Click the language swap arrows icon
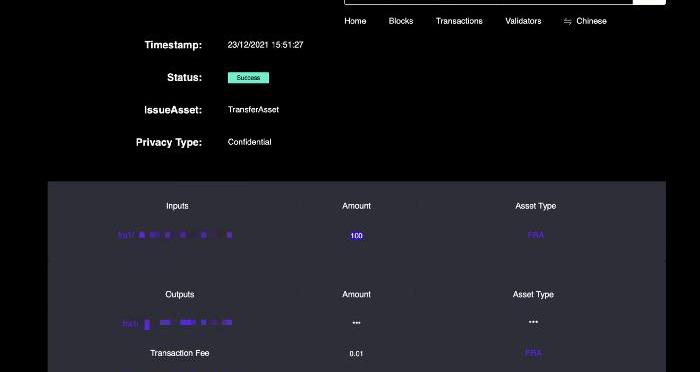 click(x=567, y=21)
